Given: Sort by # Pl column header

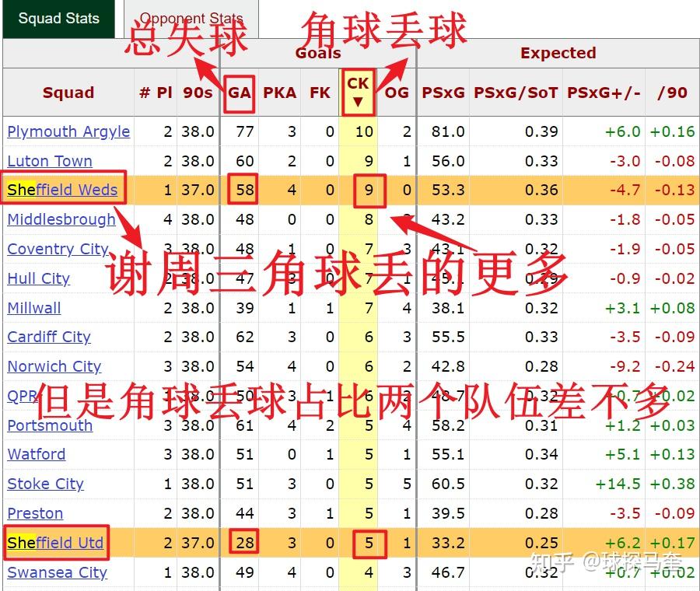Looking at the screenshot, I should pyautogui.click(x=156, y=93).
